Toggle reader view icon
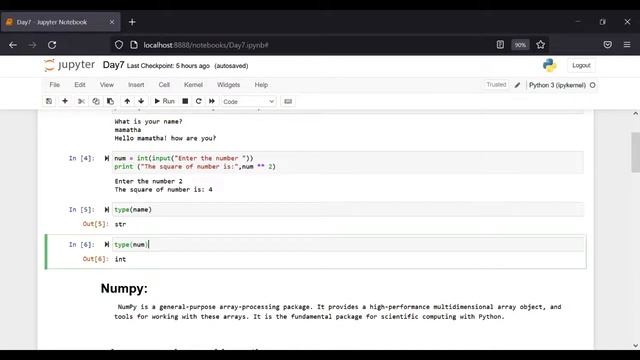Screen dimensions: 640x360 coord(500,45)
